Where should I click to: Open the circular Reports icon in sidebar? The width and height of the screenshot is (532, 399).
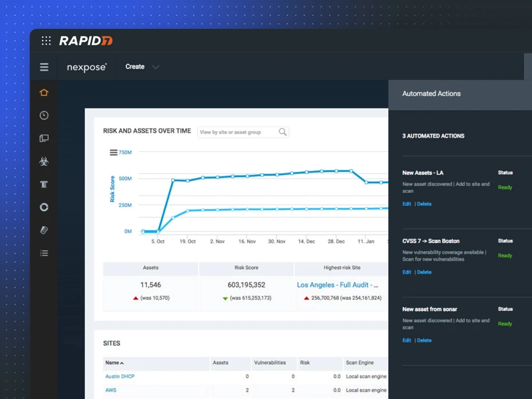pyautogui.click(x=44, y=207)
